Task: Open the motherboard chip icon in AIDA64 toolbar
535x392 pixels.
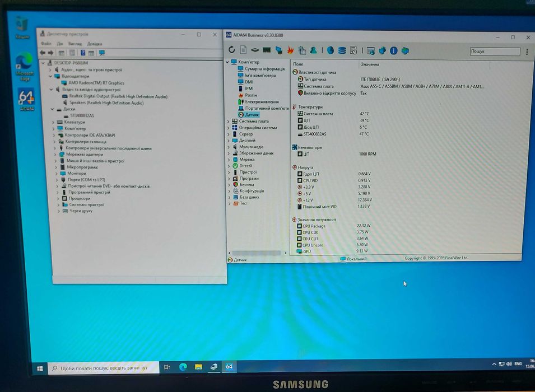Action: point(255,50)
